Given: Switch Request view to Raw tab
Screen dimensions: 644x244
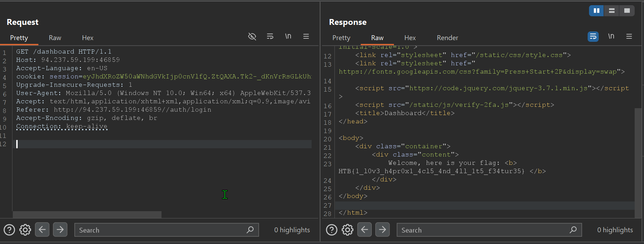Looking at the screenshot, I should (x=55, y=38).
